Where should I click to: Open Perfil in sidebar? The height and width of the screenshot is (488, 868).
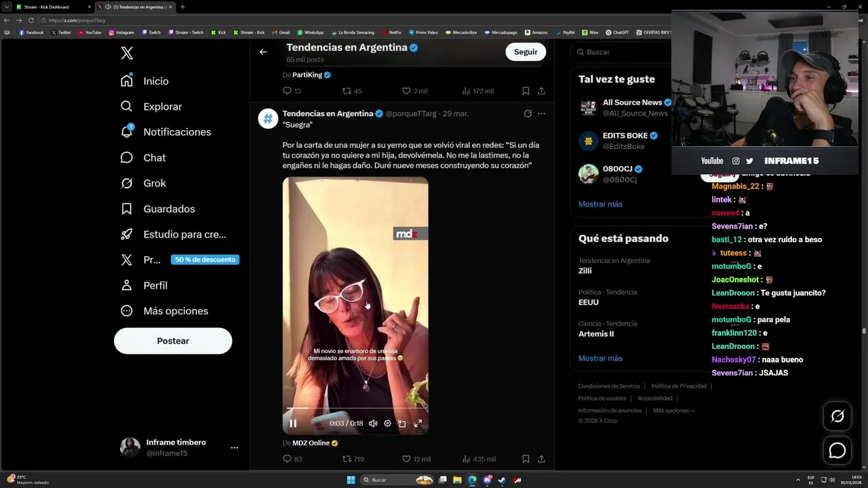pyautogui.click(x=144, y=285)
